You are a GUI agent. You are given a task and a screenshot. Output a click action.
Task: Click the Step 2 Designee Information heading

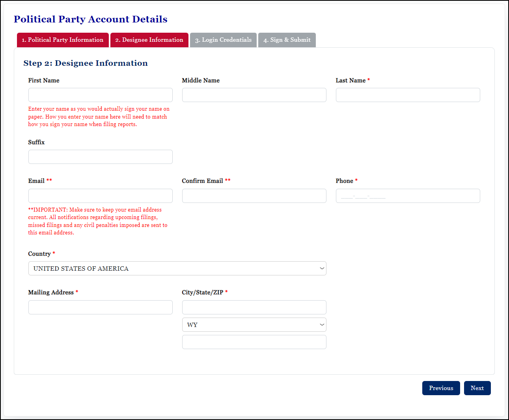(x=86, y=63)
